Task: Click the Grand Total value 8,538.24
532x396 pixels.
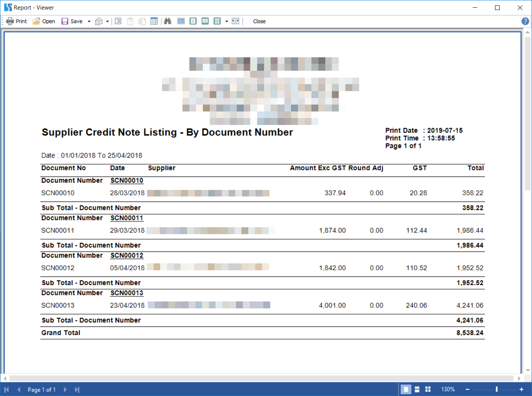Action: coord(470,333)
